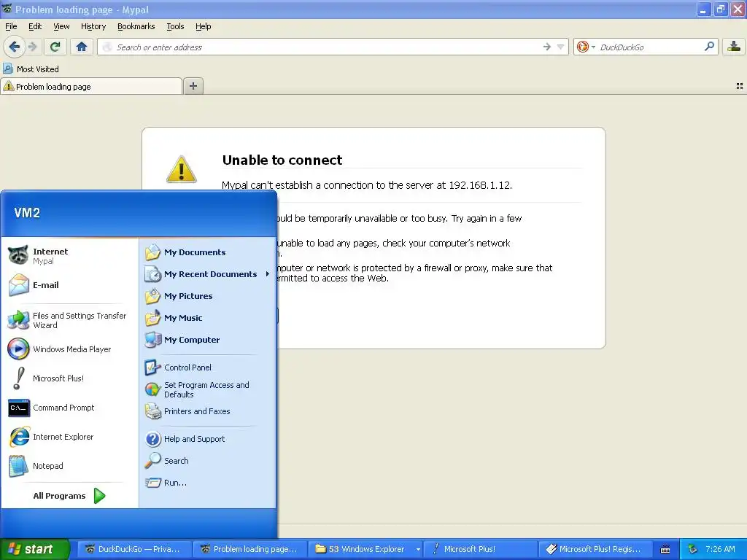The height and width of the screenshot is (560, 747).
Task: Open the Downloads toolbar icon
Action: coord(734,47)
